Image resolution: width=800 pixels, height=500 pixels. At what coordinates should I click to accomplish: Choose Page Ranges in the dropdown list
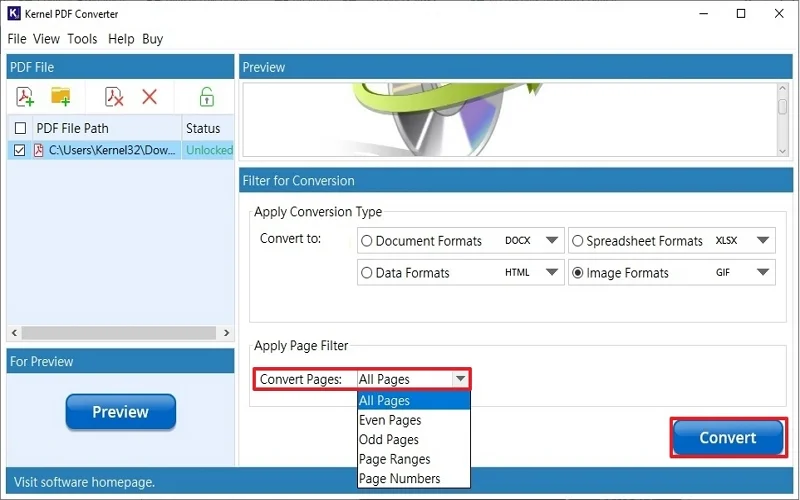[x=414, y=459]
